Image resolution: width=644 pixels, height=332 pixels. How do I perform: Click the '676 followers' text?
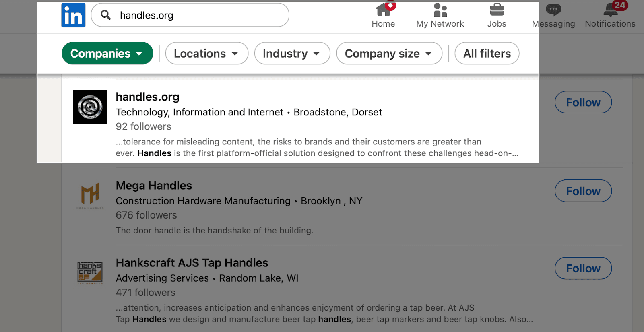click(146, 215)
